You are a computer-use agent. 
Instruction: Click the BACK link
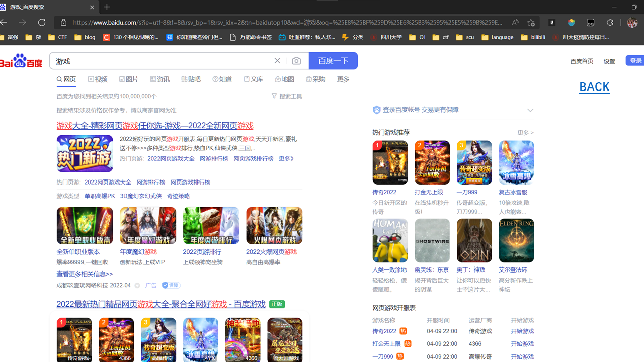pyautogui.click(x=594, y=87)
